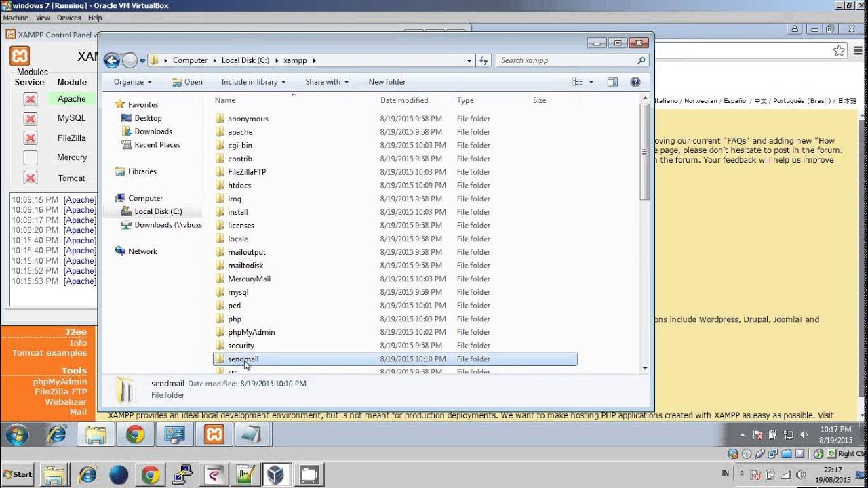Click the XAMPP icon in the guest taskbar
This screenshot has width=868, height=488.
pos(214,435)
